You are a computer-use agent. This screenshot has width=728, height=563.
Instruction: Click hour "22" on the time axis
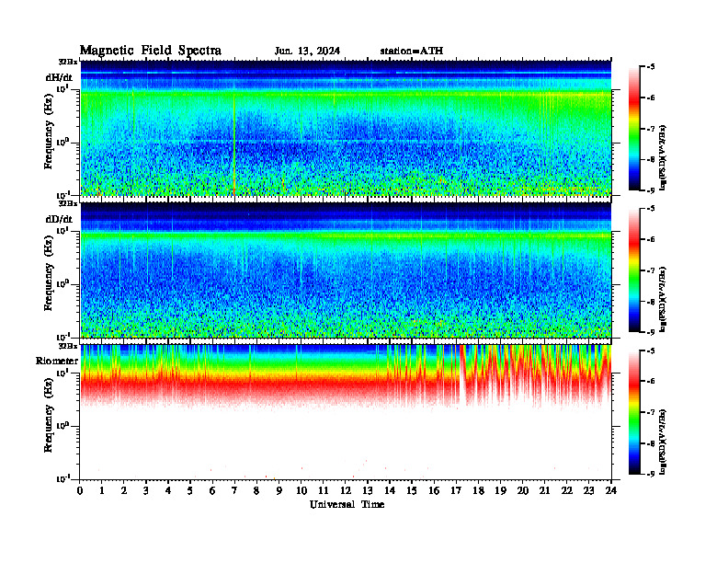click(x=567, y=491)
